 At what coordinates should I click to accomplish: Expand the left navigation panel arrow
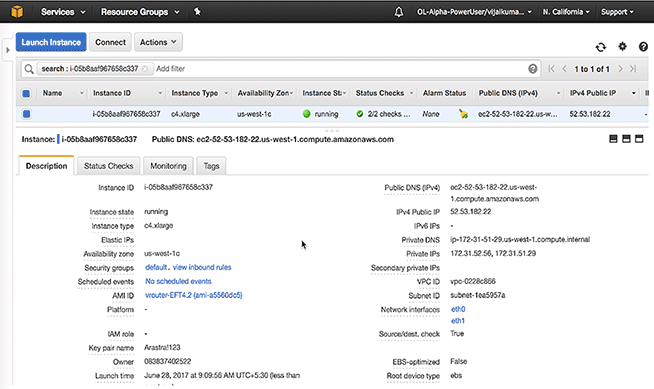point(8,50)
